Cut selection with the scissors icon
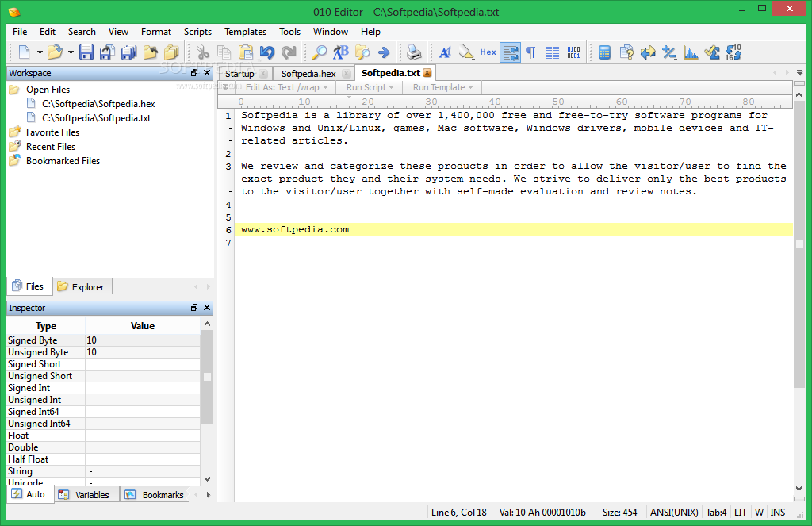812x526 pixels. click(x=203, y=52)
